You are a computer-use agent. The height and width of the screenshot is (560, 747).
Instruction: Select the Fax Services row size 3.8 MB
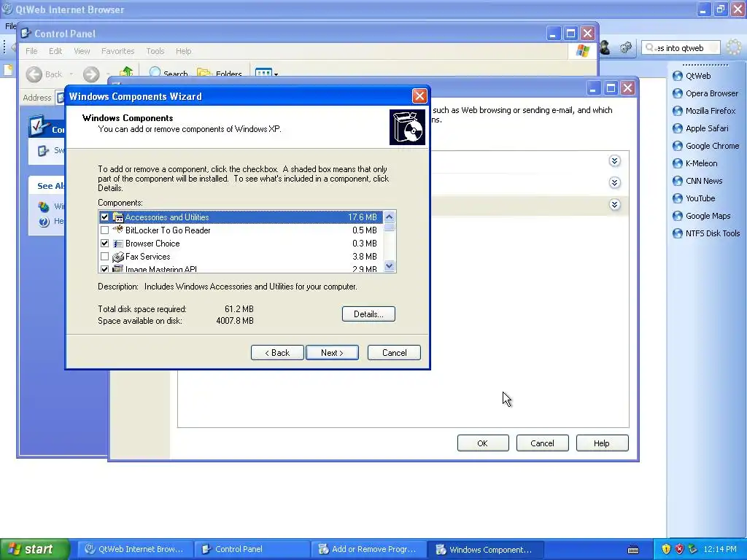coord(365,257)
